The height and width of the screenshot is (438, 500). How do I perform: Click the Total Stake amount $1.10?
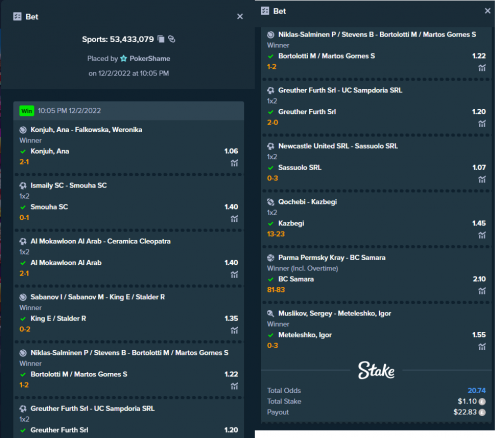coord(467,402)
